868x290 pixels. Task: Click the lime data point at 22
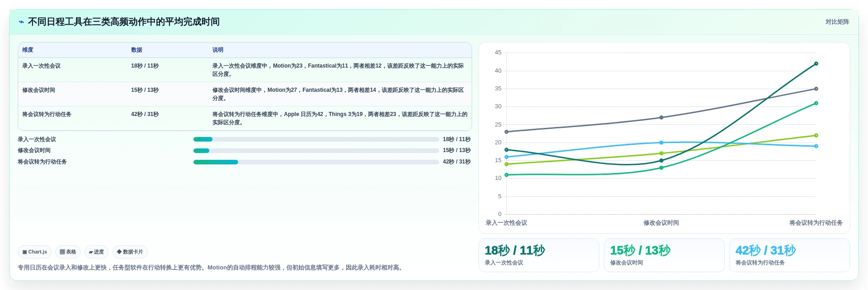[x=816, y=136]
